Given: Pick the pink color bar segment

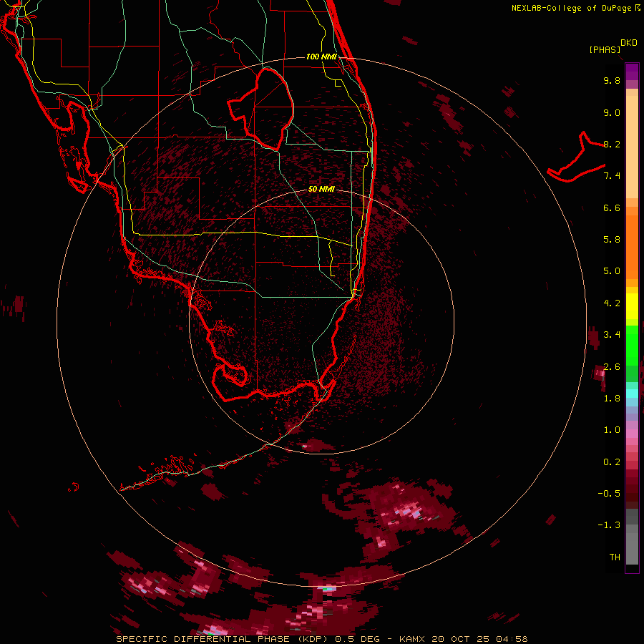Looking at the screenshot, I should (x=632, y=434).
